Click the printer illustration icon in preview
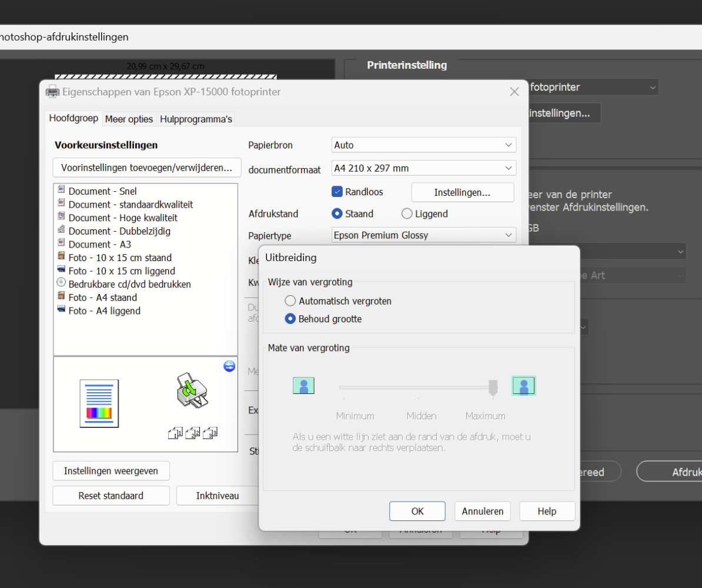 click(x=192, y=389)
